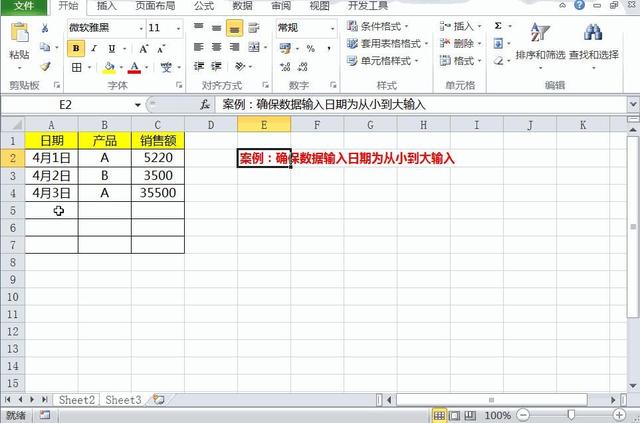Image resolution: width=640 pixels, height=423 pixels.
Task: Click the Format Painter brush icon
Action: pyautogui.click(x=45, y=66)
